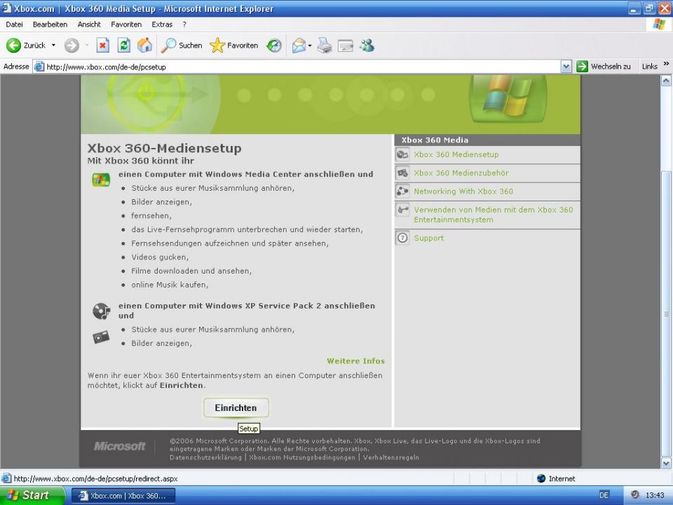
Task: Stop loading the page
Action: 103,45
